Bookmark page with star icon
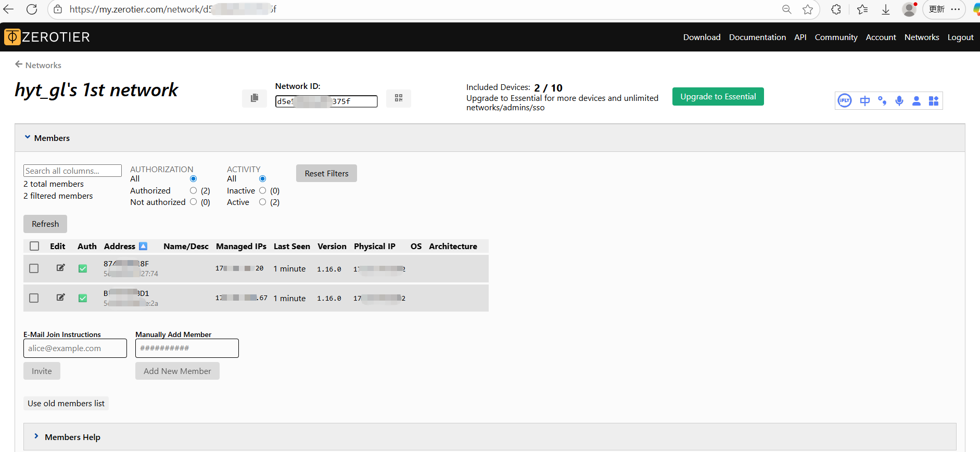The image size is (980, 452). [808, 9]
